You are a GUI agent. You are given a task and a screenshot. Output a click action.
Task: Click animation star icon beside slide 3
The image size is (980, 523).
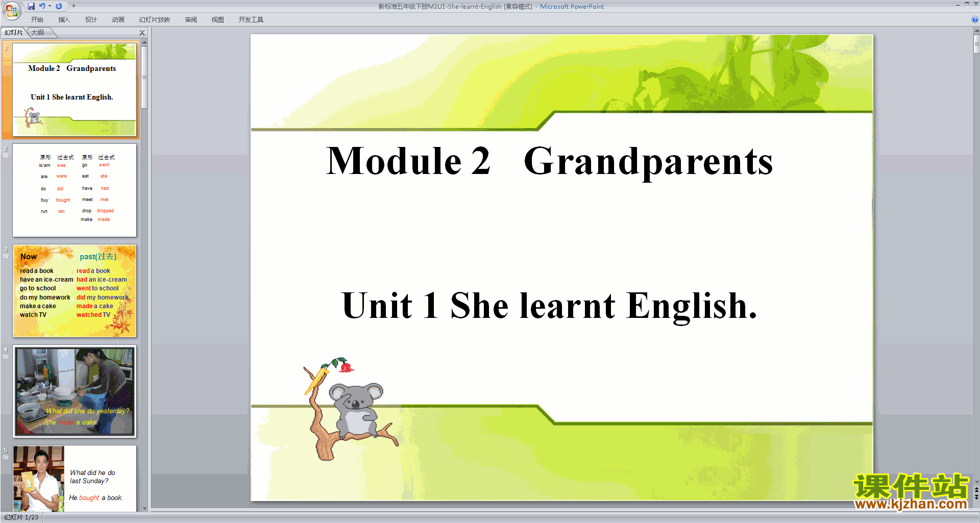tap(6, 256)
